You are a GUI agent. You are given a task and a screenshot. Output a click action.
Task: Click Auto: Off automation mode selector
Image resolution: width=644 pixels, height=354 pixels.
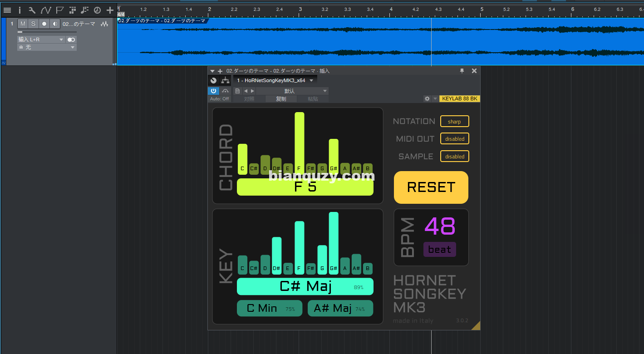coord(220,98)
